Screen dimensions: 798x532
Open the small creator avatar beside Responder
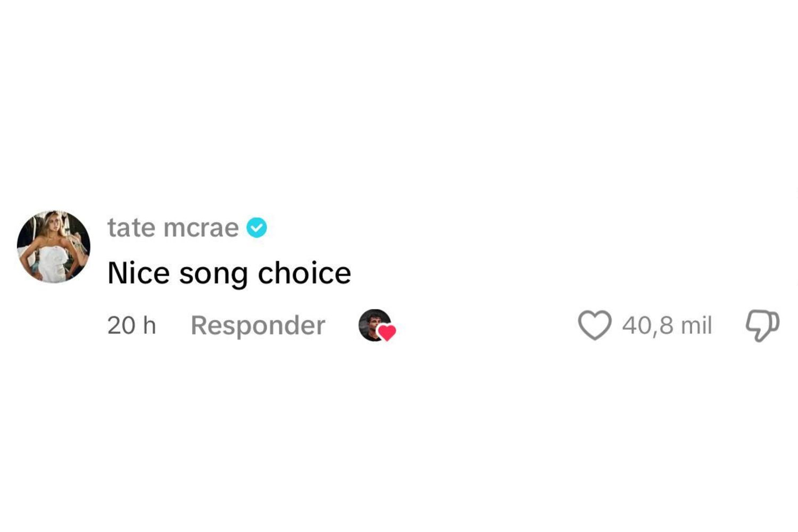click(x=373, y=323)
